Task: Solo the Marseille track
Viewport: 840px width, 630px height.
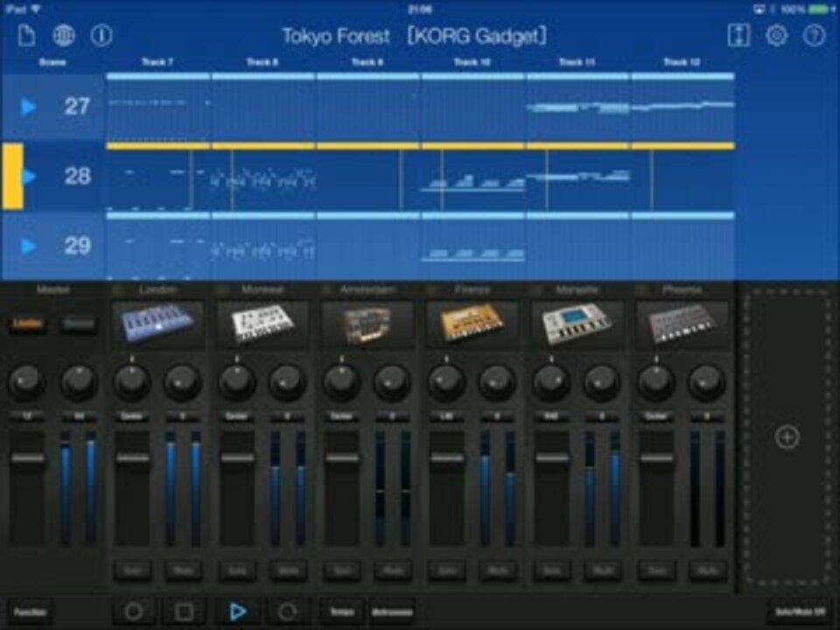Action: click(552, 571)
